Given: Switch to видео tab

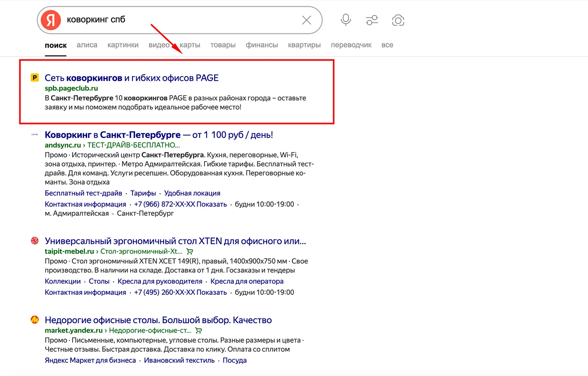Looking at the screenshot, I should click(x=159, y=45).
